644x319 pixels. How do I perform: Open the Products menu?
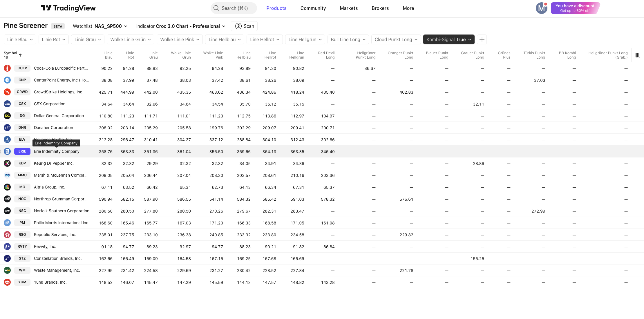coord(276,8)
